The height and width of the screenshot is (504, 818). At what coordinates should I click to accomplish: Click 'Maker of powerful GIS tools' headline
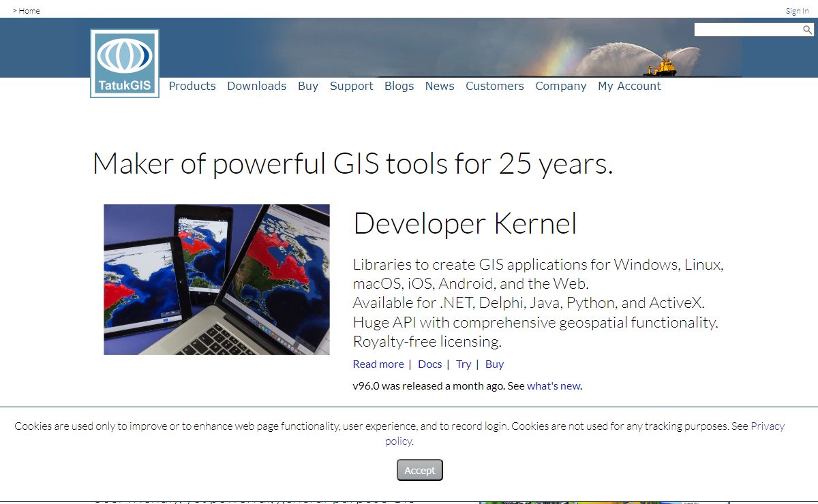point(352,164)
